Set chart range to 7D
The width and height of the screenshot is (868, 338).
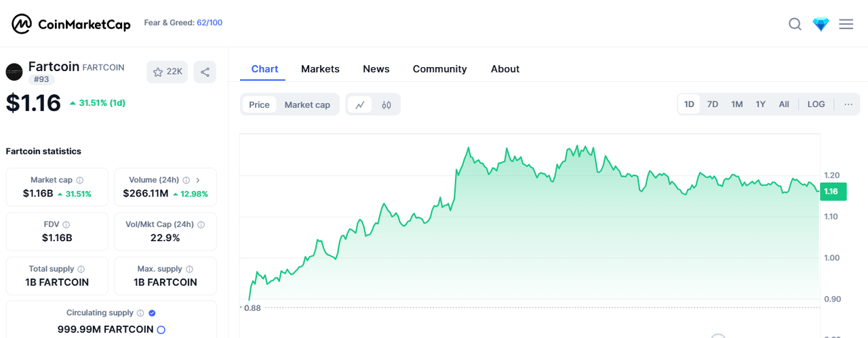713,104
